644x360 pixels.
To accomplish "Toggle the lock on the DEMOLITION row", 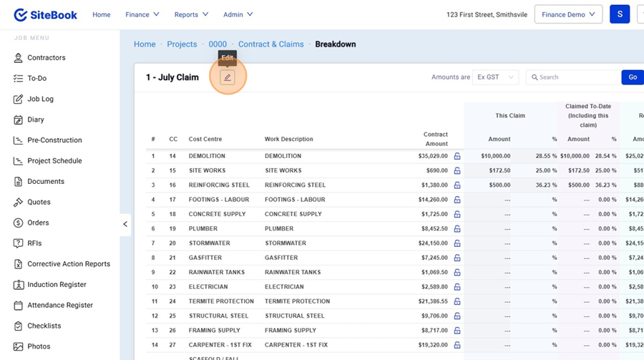I will [457, 156].
